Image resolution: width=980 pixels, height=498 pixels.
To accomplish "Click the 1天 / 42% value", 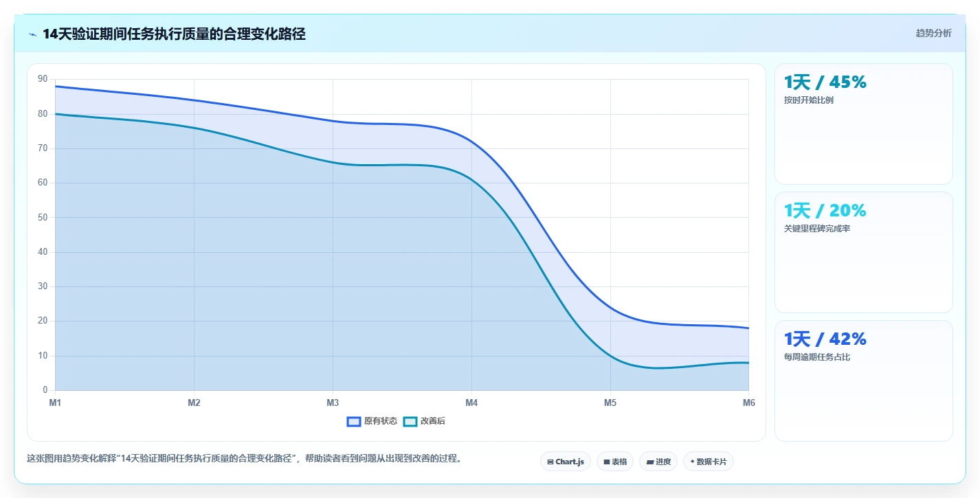I will (x=825, y=339).
